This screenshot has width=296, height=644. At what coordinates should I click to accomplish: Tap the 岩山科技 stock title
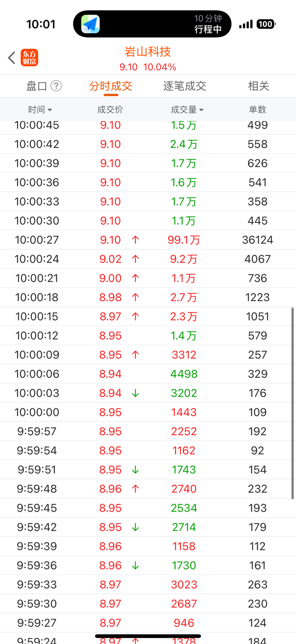[x=148, y=52]
